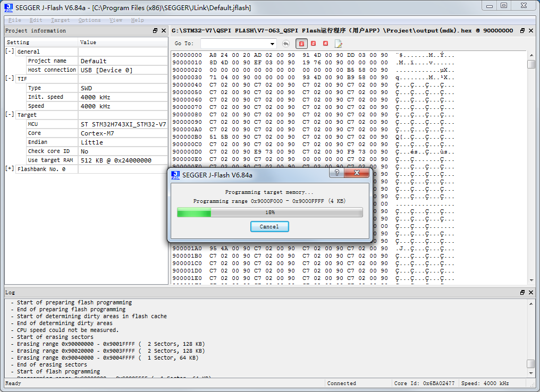Collapse the TIF settings group

click(10, 79)
